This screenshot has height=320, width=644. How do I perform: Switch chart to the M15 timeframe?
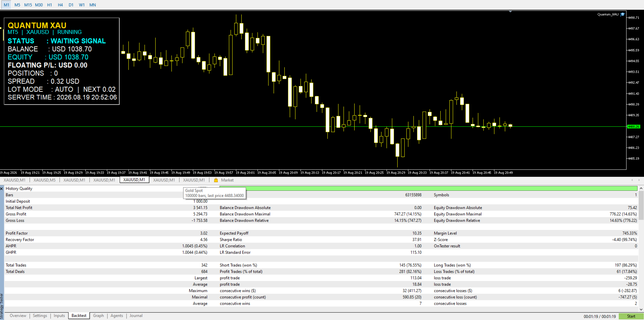coord(28,5)
